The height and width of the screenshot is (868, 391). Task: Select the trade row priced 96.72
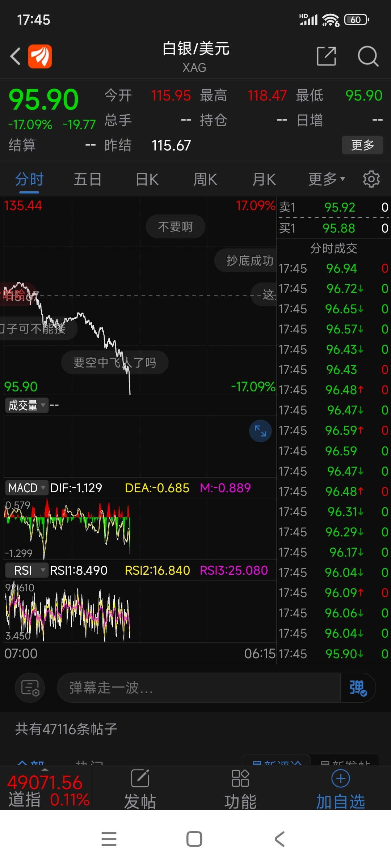(333, 289)
